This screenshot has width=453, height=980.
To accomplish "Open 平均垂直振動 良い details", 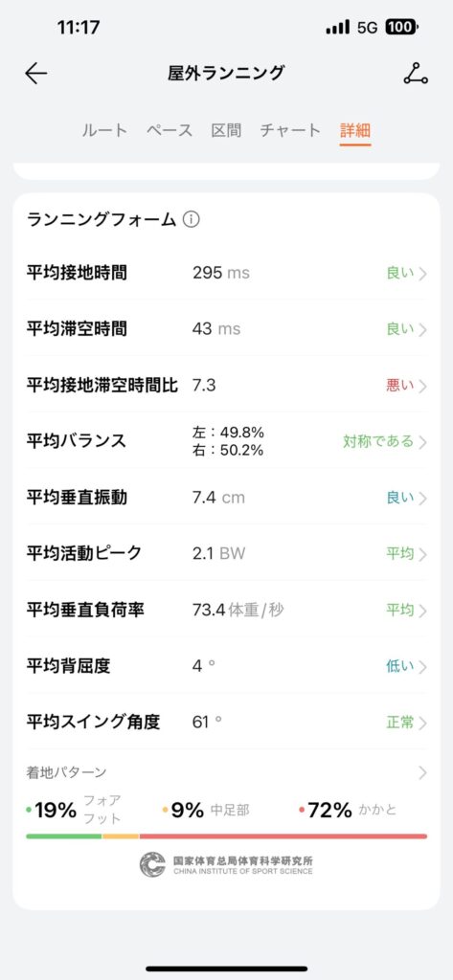I will [407, 498].
